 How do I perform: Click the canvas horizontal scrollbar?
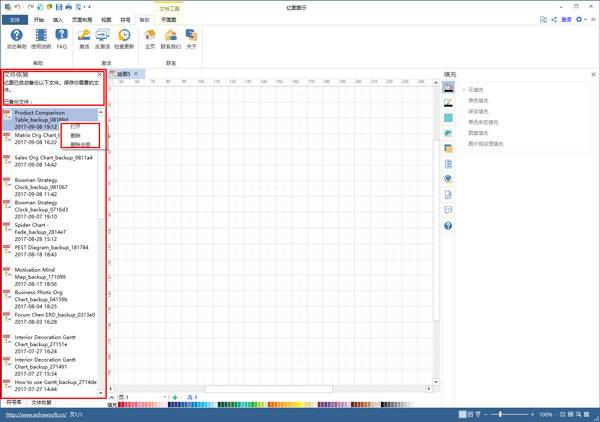[269, 389]
